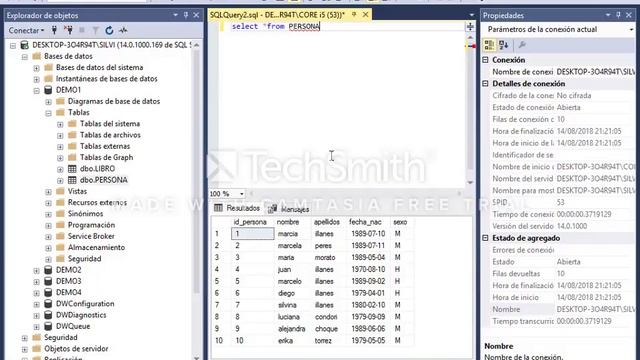This screenshot has width=640, height=360.
Task: Open Object Explorer window options arrow
Action: tap(176, 15)
